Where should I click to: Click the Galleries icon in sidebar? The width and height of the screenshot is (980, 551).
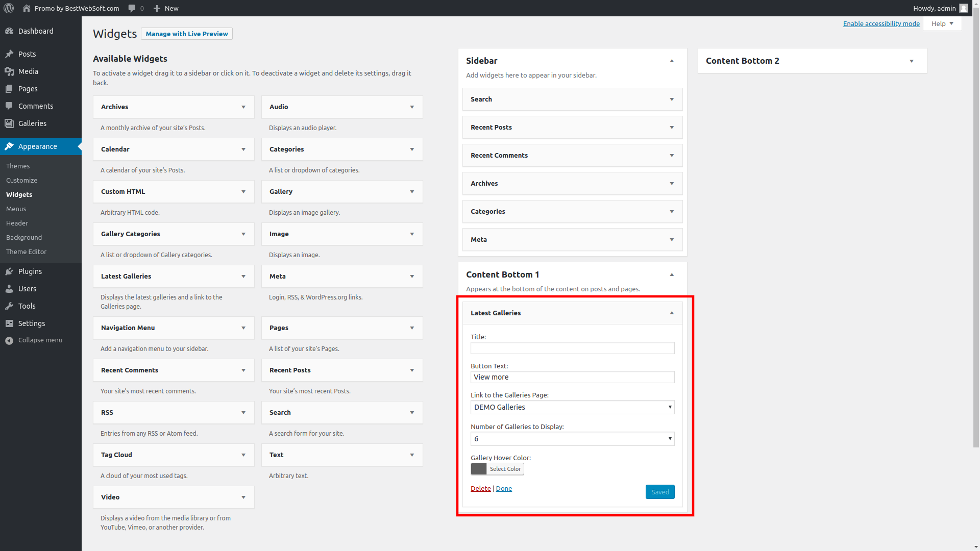tap(8, 123)
